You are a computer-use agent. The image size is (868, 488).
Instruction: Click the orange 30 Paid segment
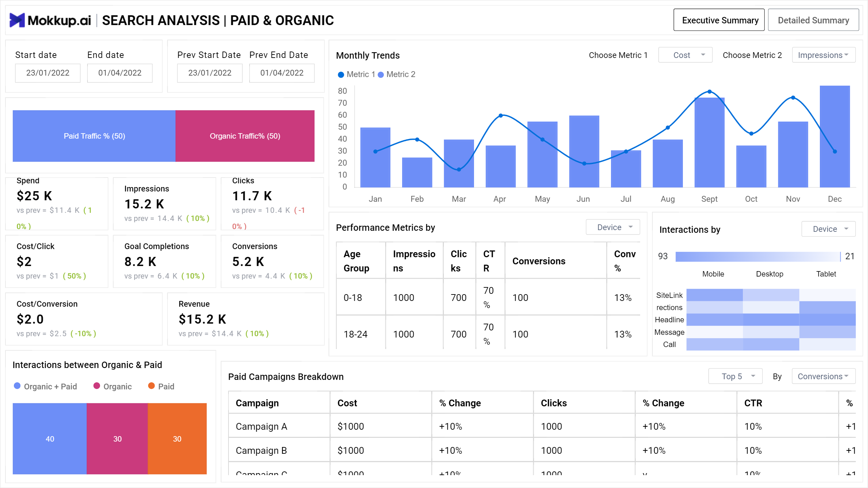(x=177, y=439)
